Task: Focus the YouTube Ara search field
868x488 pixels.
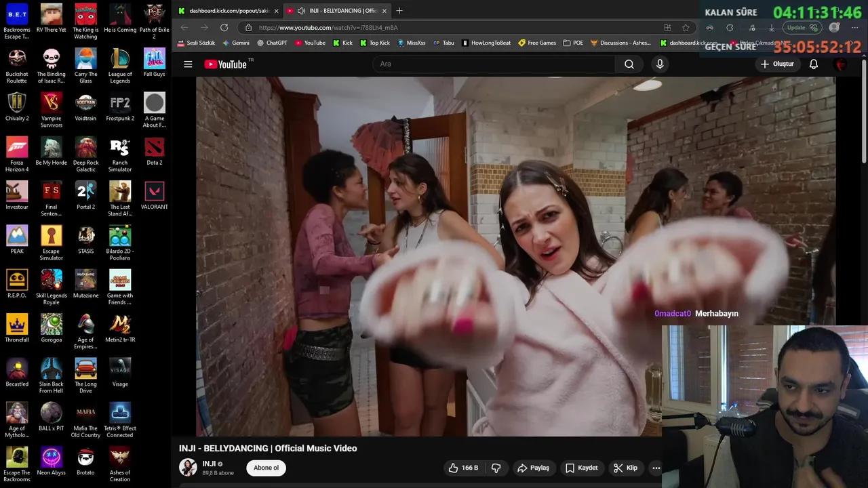Action: tap(494, 64)
